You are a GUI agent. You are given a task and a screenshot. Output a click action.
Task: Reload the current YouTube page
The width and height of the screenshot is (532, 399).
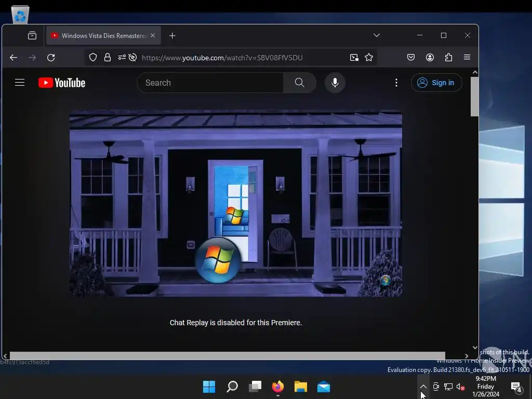coord(51,58)
